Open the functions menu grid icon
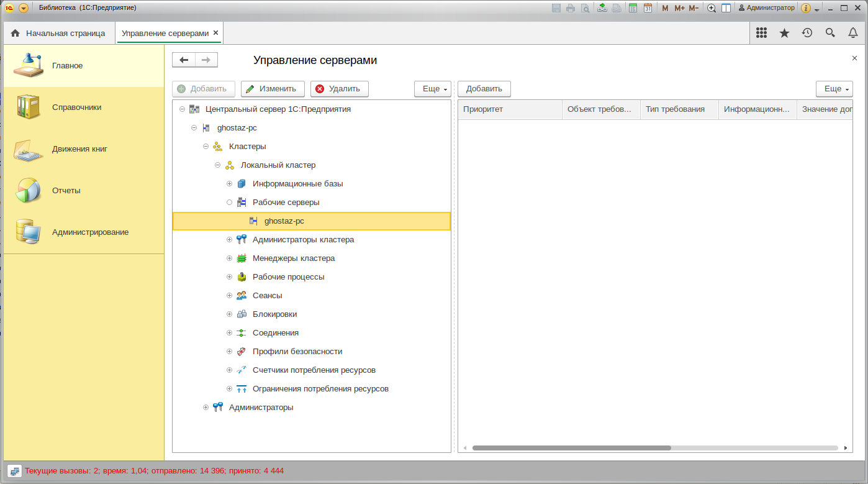The width and height of the screenshot is (868, 484). (762, 33)
